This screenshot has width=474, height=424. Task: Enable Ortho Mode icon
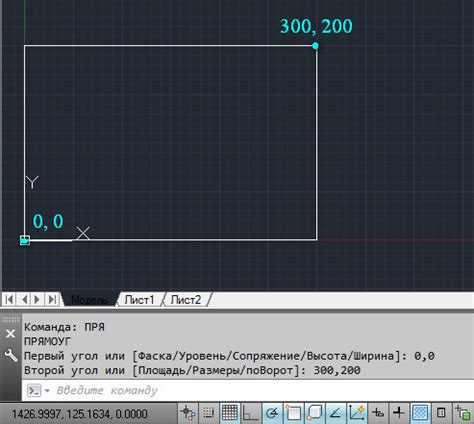pyautogui.click(x=251, y=413)
